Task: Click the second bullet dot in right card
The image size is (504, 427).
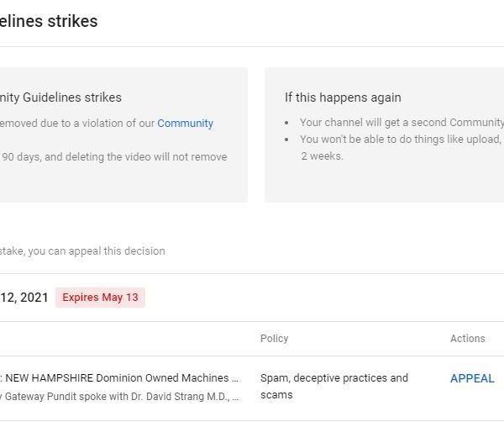Action: [288, 140]
